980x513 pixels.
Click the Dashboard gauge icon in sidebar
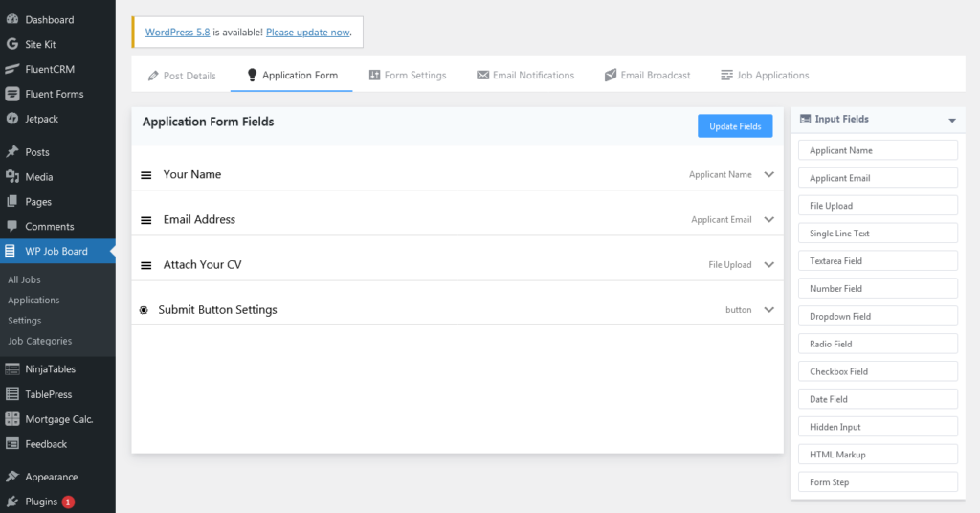point(11,19)
